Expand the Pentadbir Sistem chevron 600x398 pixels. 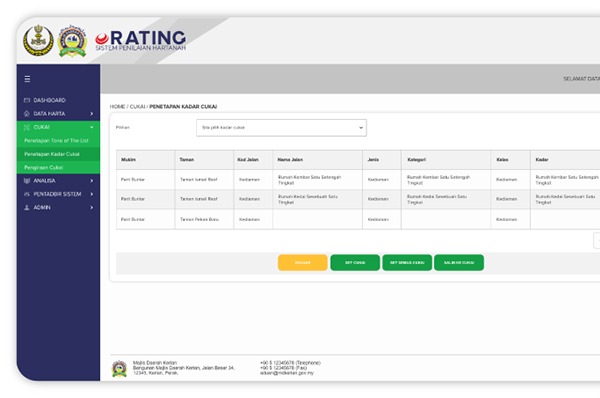pyautogui.click(x=91, y=194)
